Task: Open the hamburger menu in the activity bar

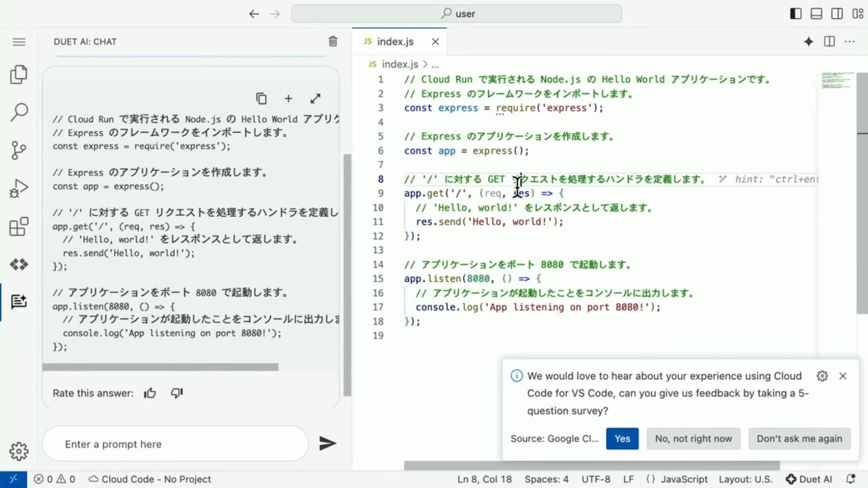Action: coord(19,42)
